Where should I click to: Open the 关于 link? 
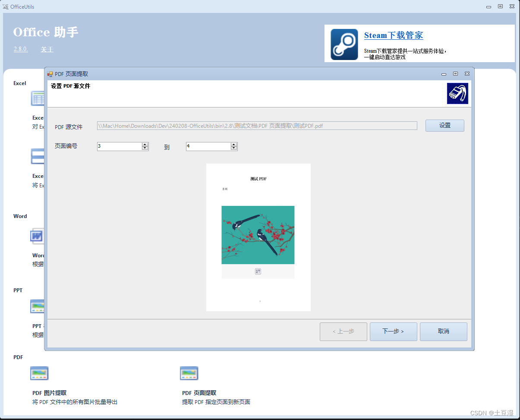click(47, 49)
